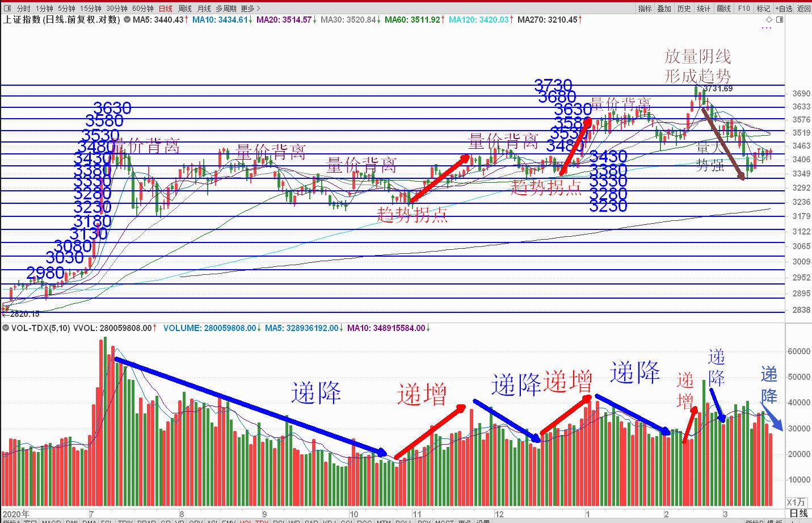812x523 pixels.
Task: Select the 5分钟 period
Action: tap(66, 9)
